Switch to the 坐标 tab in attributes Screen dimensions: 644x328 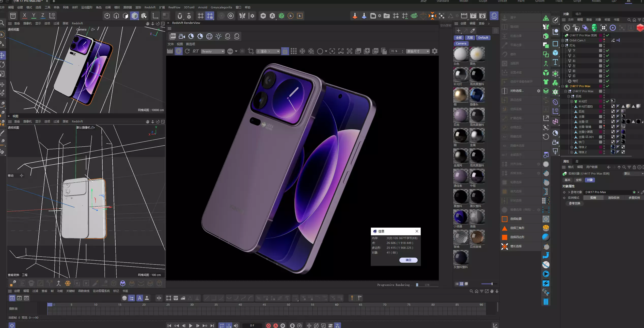(579, 180)
